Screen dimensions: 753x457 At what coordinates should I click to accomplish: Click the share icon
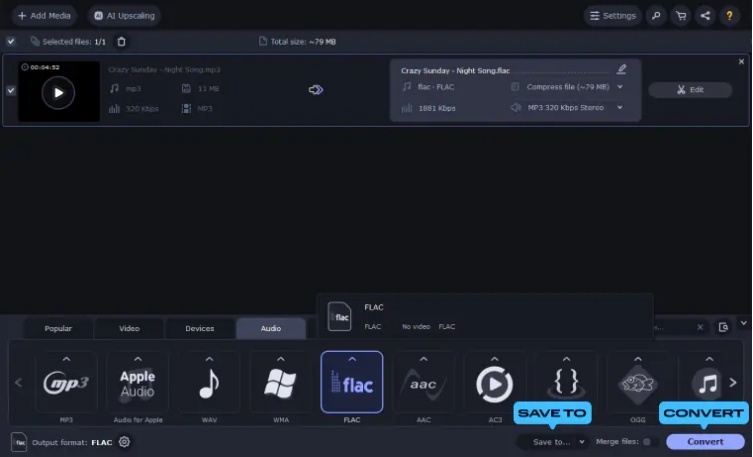point(705,16)
